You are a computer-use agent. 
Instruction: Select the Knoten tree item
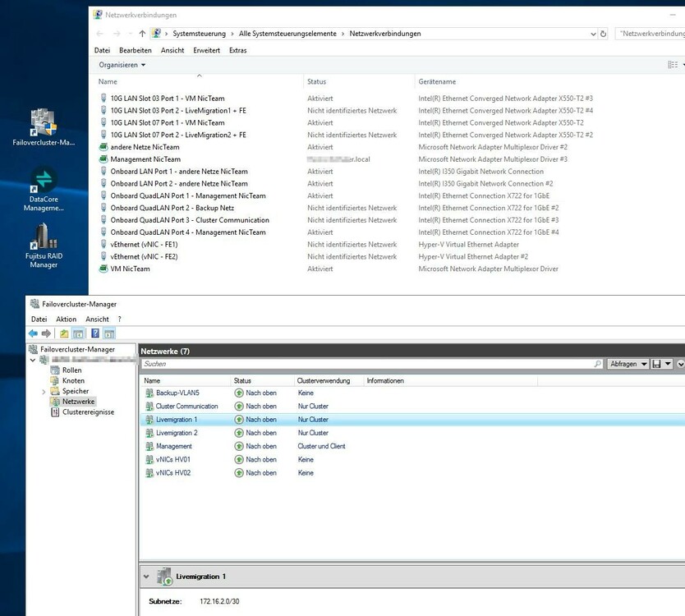pos(72,381)
